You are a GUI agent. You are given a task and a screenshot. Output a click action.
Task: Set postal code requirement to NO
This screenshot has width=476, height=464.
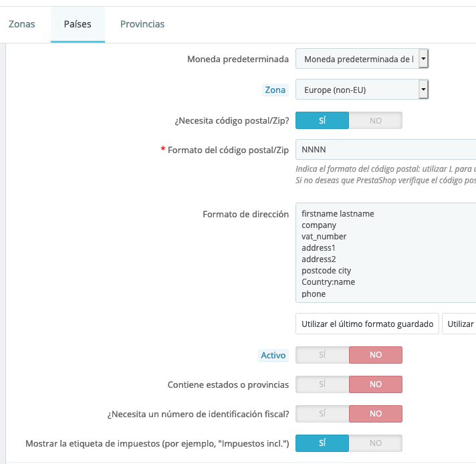click(x=376, y=120)
